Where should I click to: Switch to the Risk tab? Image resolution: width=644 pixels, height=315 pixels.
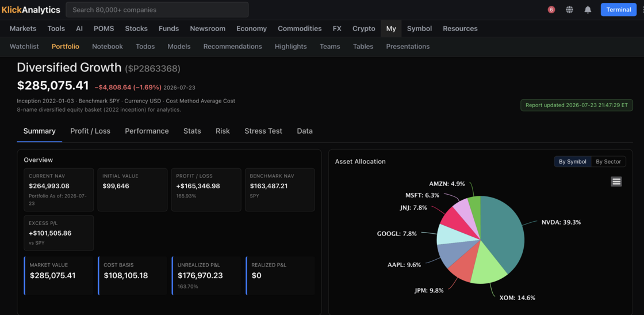223,131
